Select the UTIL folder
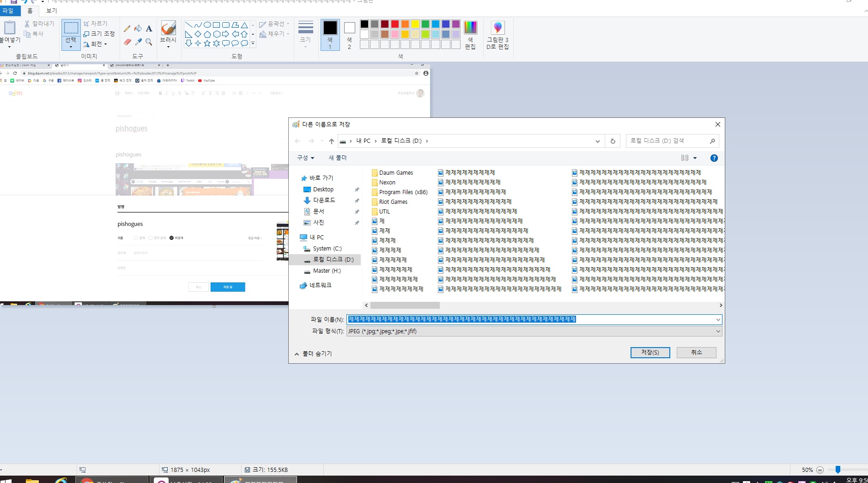 [381, 212]
